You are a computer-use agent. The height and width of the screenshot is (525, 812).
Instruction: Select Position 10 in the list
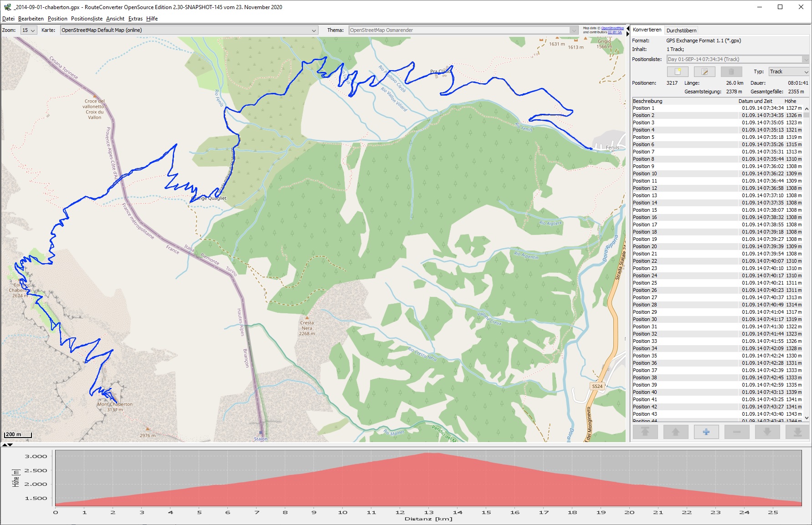click(x=645, y=173)
